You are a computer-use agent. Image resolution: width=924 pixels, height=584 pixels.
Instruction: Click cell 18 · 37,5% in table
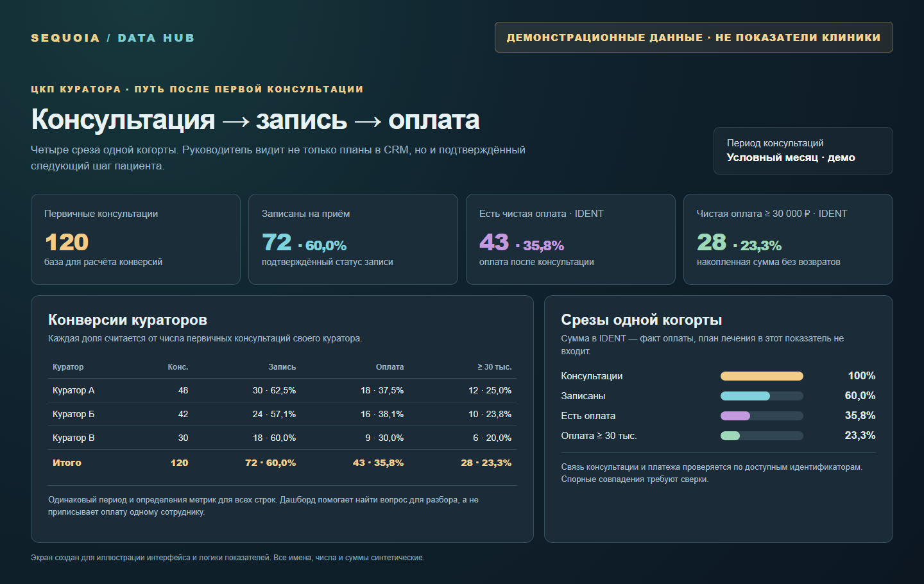(382, 390)
